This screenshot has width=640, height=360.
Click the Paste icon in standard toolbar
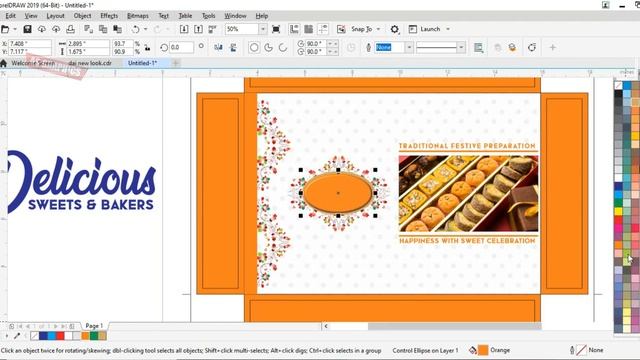tap(118, 29)
